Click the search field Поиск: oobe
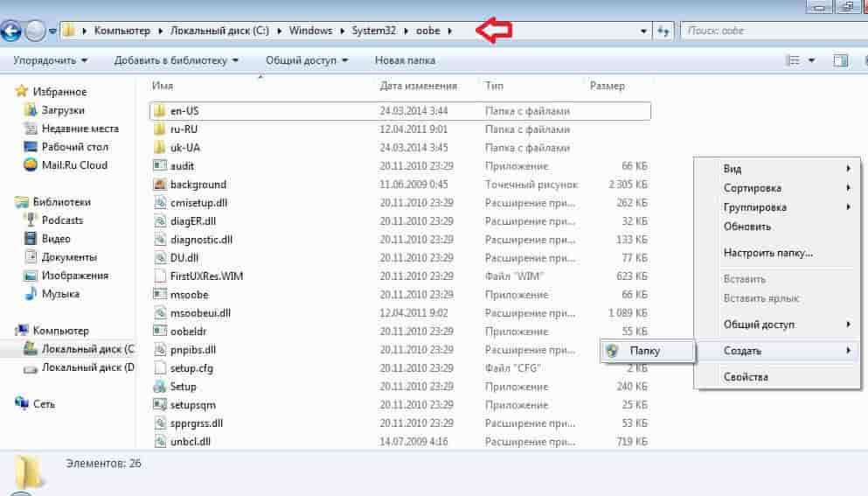868x496 pixels. [769, 31]
